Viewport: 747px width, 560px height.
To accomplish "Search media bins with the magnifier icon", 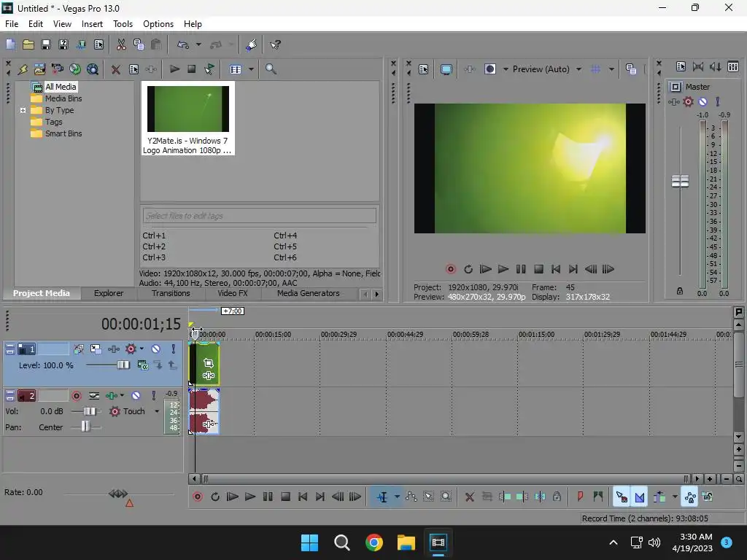I will pyautogui.click(x=271, y=69).
